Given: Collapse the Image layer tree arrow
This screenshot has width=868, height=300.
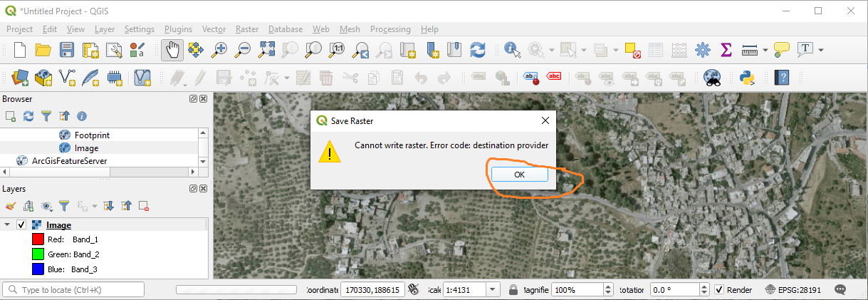Looking at the screenshot, I should tap(7, 225).
